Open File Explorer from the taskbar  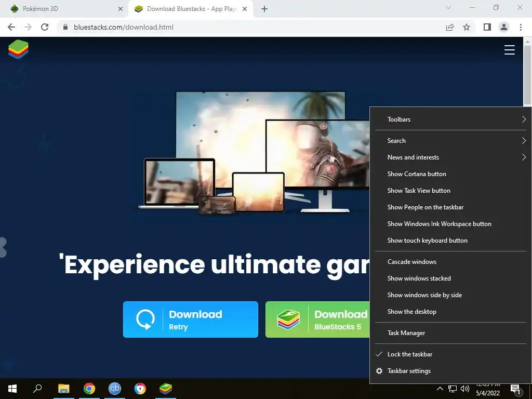click(x=64, y=389)
